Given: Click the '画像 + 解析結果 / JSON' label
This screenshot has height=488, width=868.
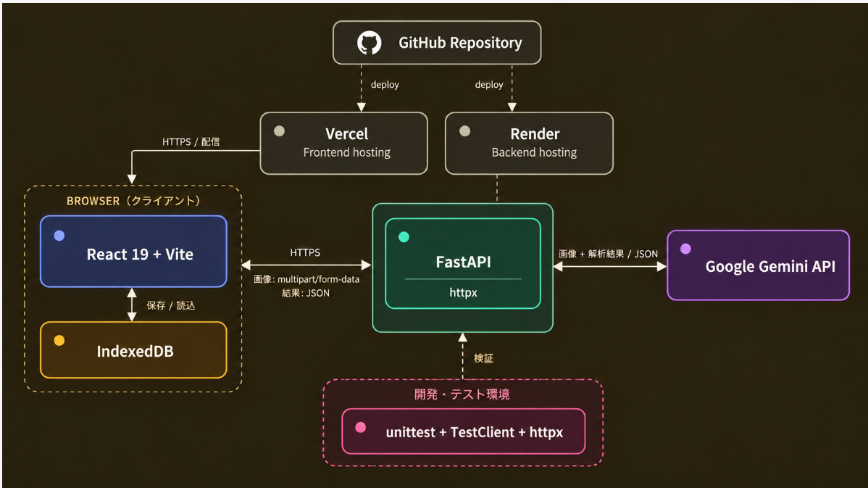Looking at the screenshot, I should point(609,254).
